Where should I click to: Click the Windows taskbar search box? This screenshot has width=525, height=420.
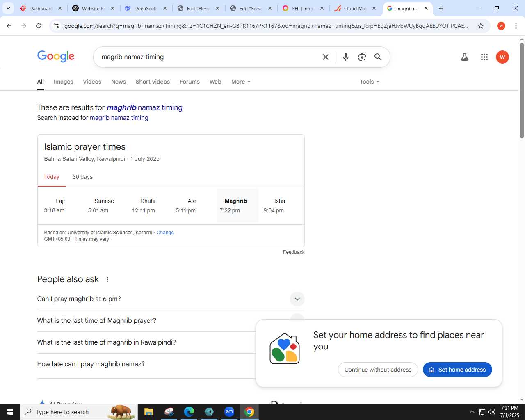click(78, 412)
